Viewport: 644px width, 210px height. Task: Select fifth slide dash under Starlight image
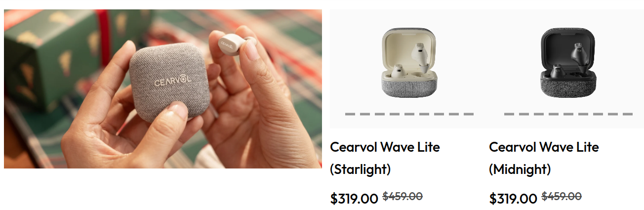click(409, 114)
